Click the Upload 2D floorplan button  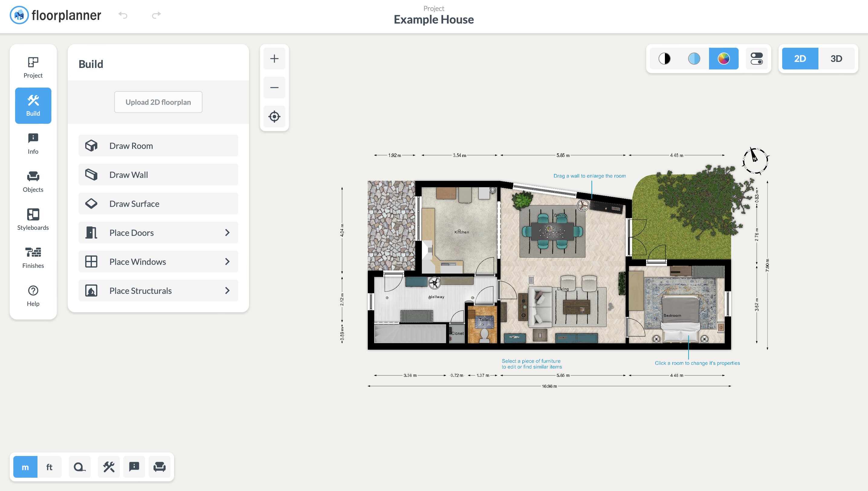(x=158, y=102)
